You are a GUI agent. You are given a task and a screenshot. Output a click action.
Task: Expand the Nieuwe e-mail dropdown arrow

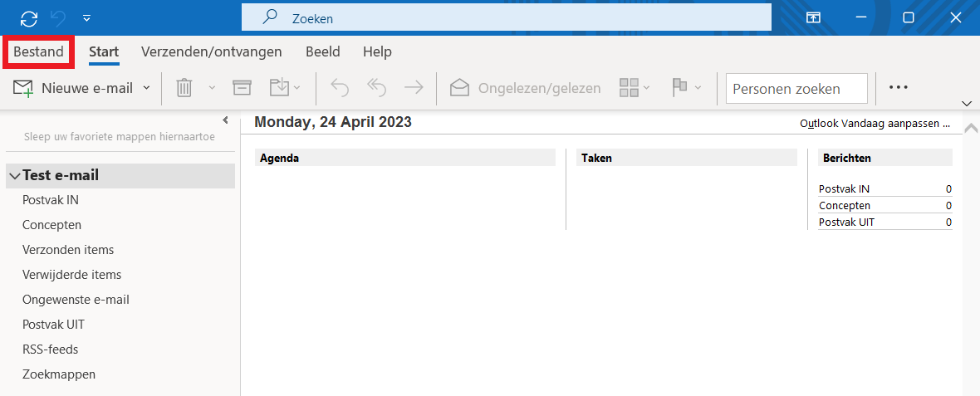(147, 88)
